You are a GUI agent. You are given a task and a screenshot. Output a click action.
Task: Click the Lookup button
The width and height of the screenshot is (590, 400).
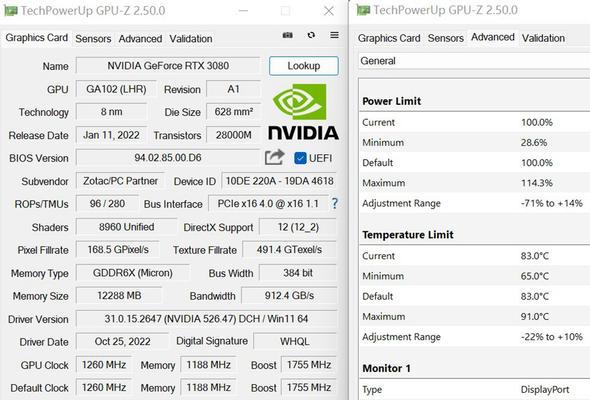[304, 66]
